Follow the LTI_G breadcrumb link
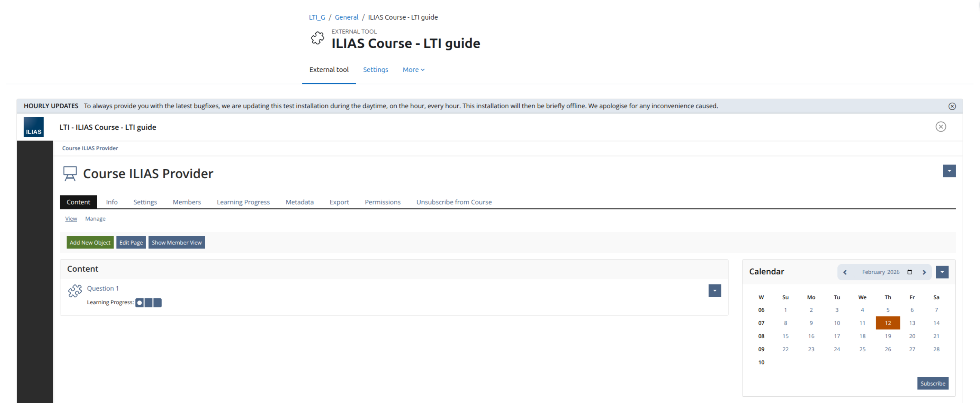This screenshot has height=403, width=980. tap(317, 17)
